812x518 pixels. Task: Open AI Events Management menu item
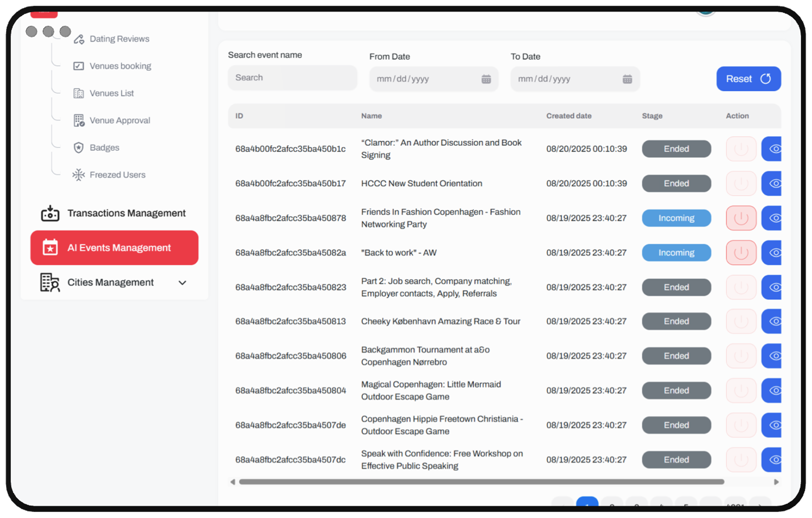click(114, 248)
